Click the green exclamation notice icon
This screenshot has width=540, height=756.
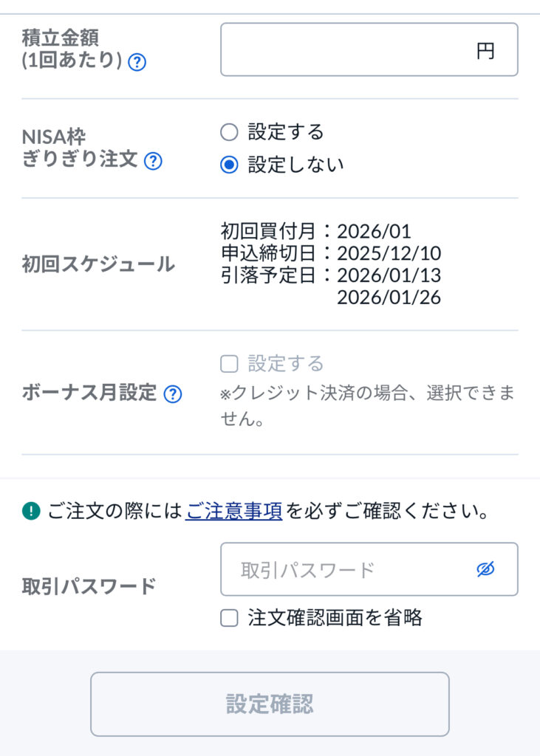coord(30,510)
